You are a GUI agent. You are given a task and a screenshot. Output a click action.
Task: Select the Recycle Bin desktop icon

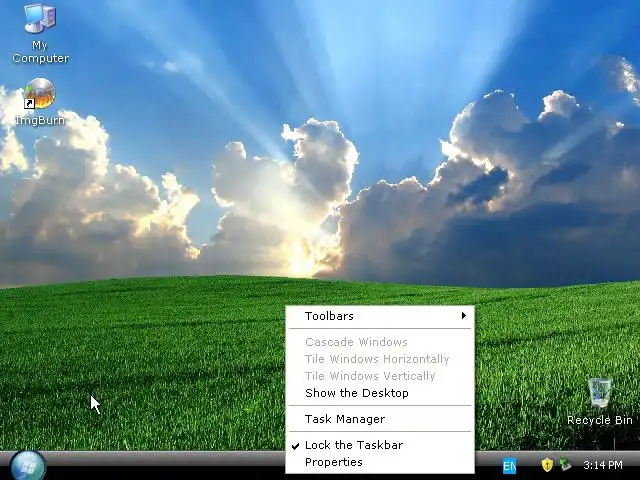click(x=600, y=402)
